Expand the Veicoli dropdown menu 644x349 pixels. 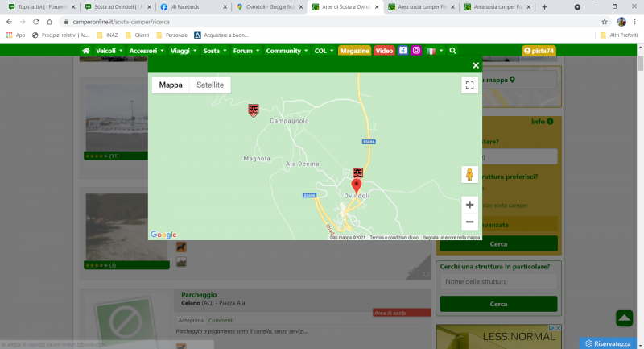(109, 50)
